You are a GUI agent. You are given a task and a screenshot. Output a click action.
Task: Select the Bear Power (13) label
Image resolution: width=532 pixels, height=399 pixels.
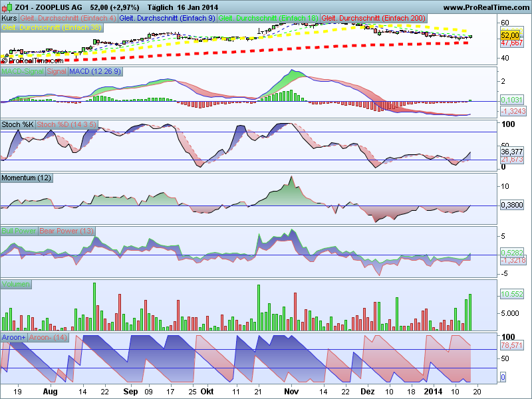pos(66,231)
